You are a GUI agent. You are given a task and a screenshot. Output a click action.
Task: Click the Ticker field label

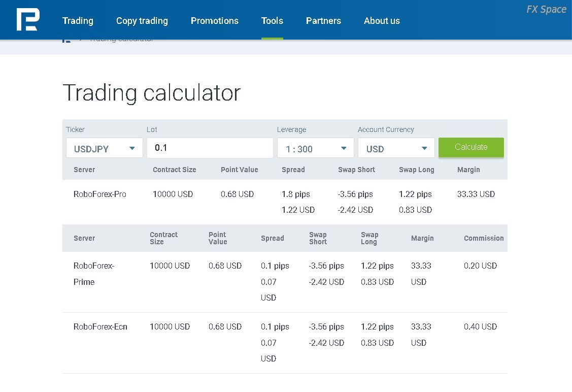pos(75,129)
